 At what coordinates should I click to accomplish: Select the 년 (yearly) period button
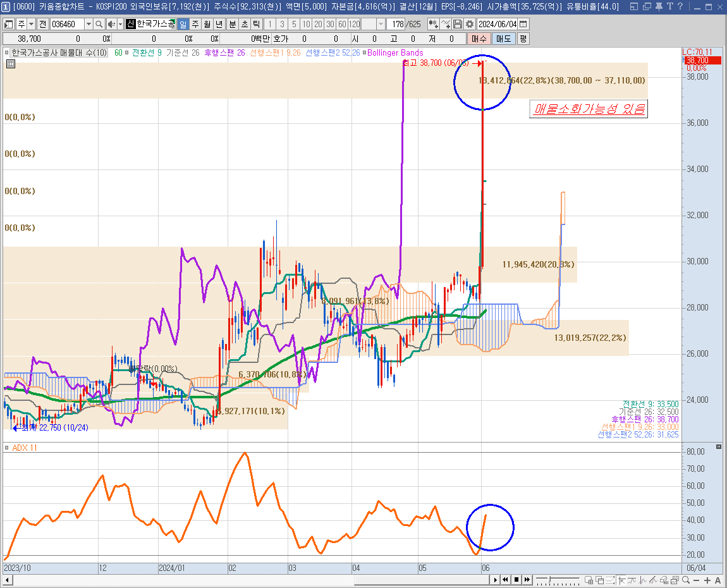[x=219, y=24]
